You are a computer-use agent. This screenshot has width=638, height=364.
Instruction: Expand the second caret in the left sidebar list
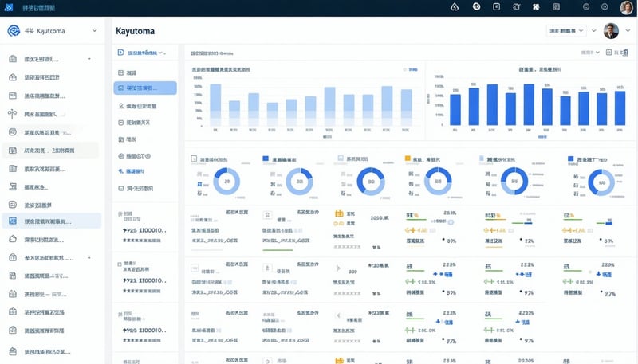click(89, 258)
